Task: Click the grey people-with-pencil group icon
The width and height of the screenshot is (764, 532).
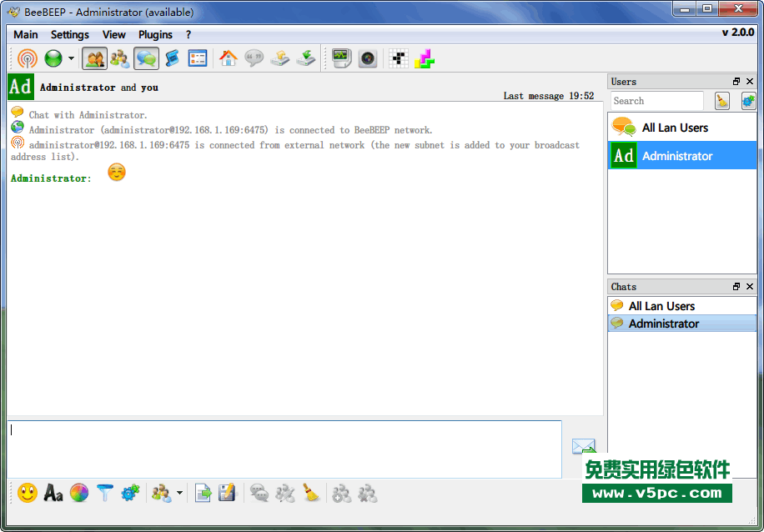Action: [285, 493]
